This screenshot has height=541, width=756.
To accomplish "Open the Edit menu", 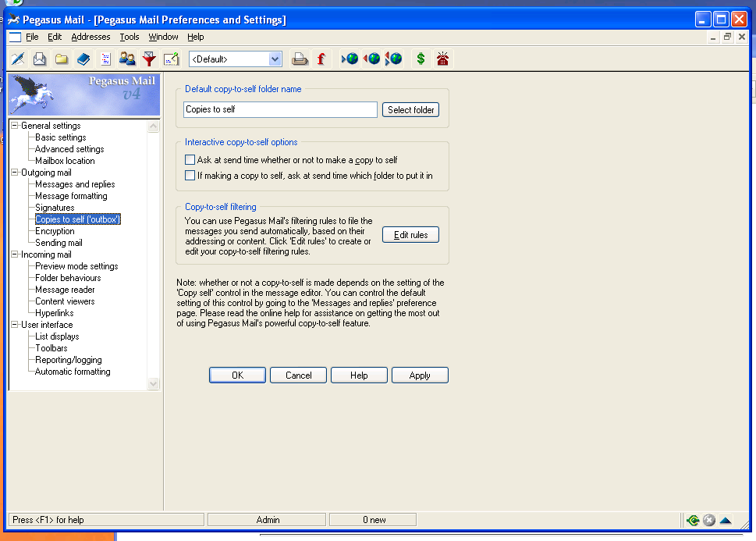I will [x=55, y=37].
